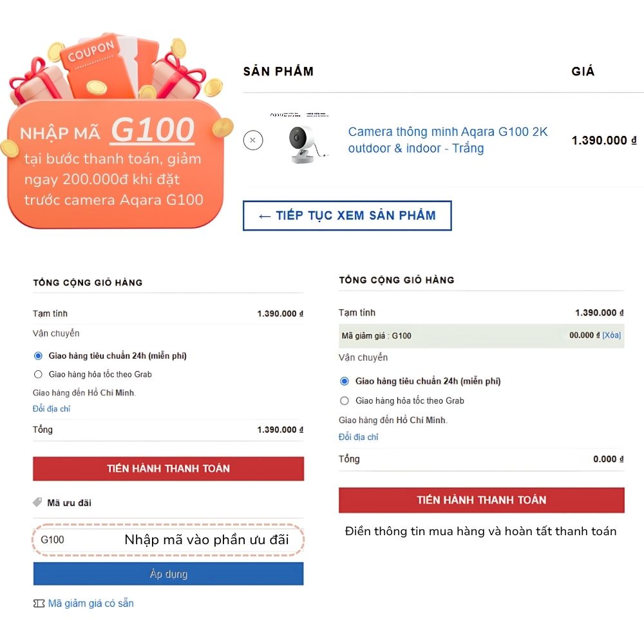Click the coupon code input field containing G100
The height and width of the screenshot is (644, 644).
(77, 540)
